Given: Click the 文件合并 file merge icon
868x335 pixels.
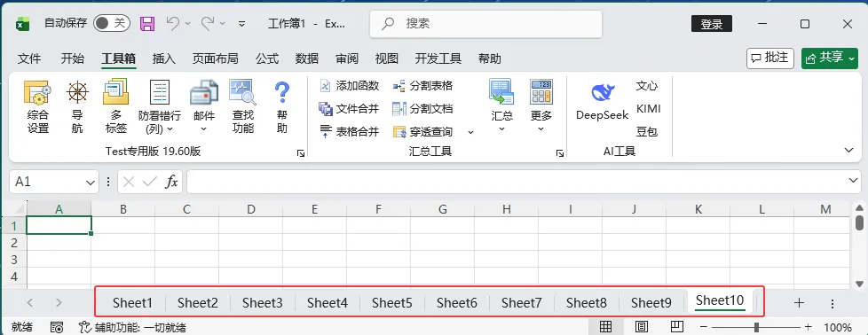Looking at the screenshot, I should coord(325,108).
